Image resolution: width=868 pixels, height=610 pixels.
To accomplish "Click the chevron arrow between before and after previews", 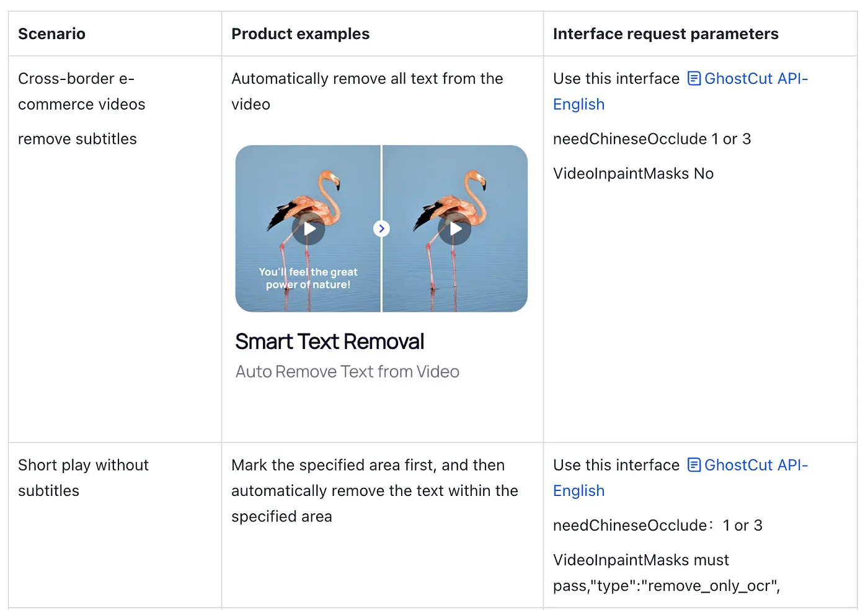I will coord(381,229).
